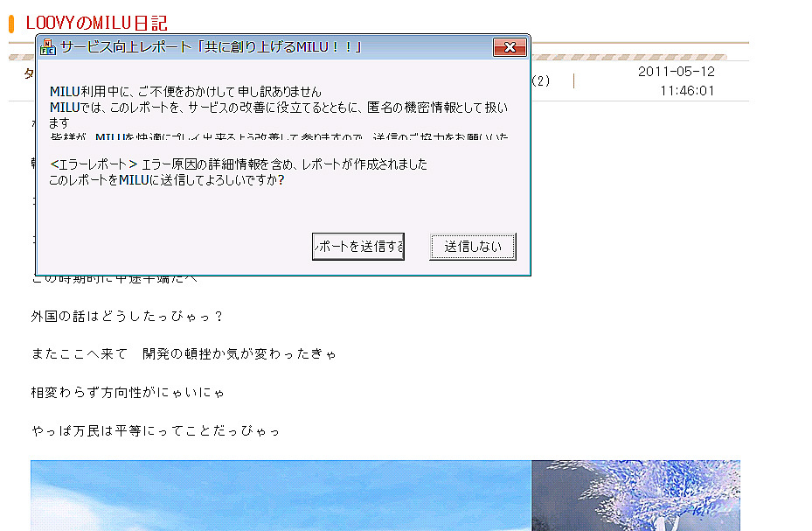Screen dimensions: 812x531
Task: Open the snowy tree image on right
Action: [635, 495]
